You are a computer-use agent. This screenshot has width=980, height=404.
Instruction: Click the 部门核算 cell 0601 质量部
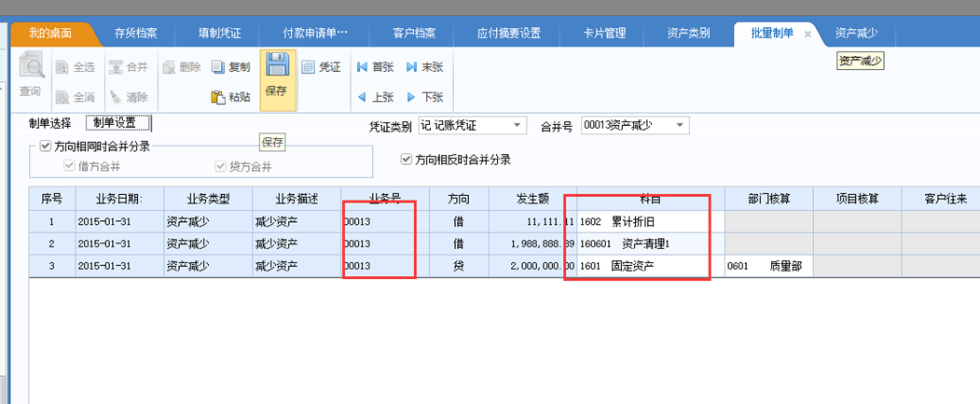pyautogui.click(x=767, y=267)
